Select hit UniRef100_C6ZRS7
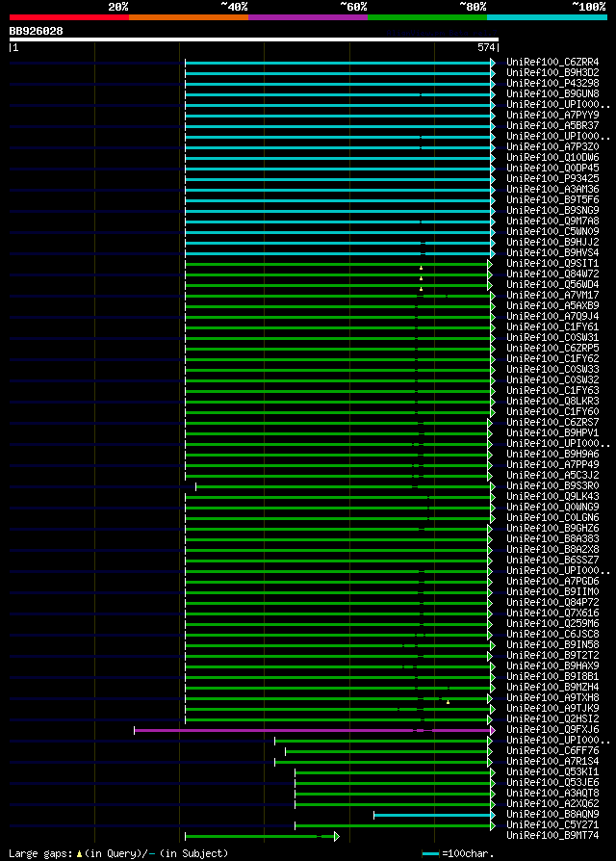616x861 pixels. [552, 423]
